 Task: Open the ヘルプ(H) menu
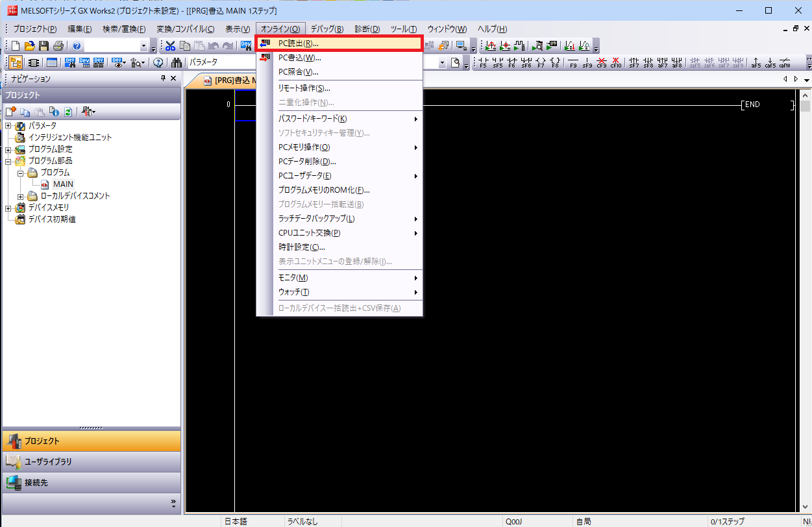tap(492, 29)
